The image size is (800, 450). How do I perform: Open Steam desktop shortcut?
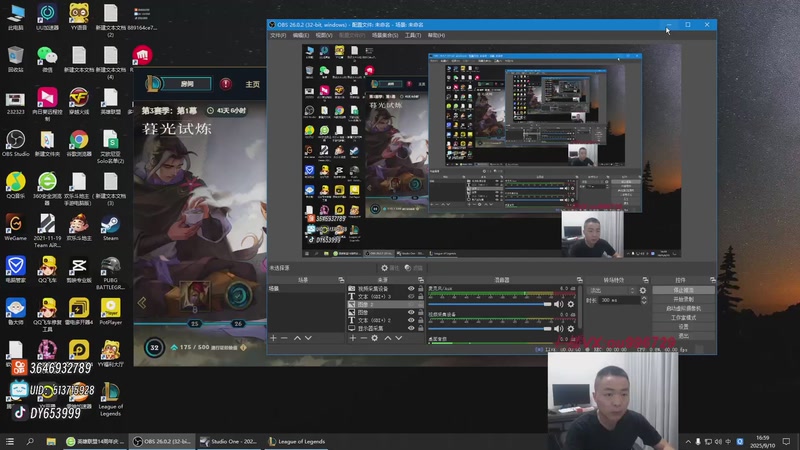(x=110, y=228)
